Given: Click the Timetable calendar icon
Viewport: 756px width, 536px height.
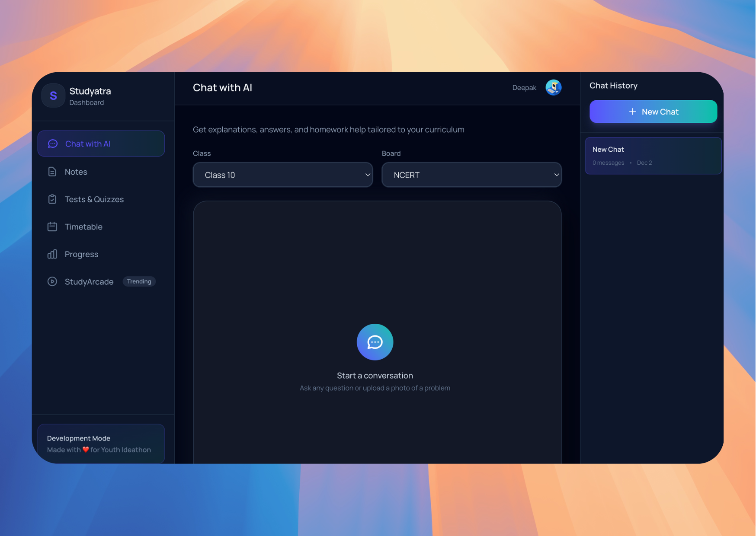Looking at the screenshot, I should pos(52,227).
